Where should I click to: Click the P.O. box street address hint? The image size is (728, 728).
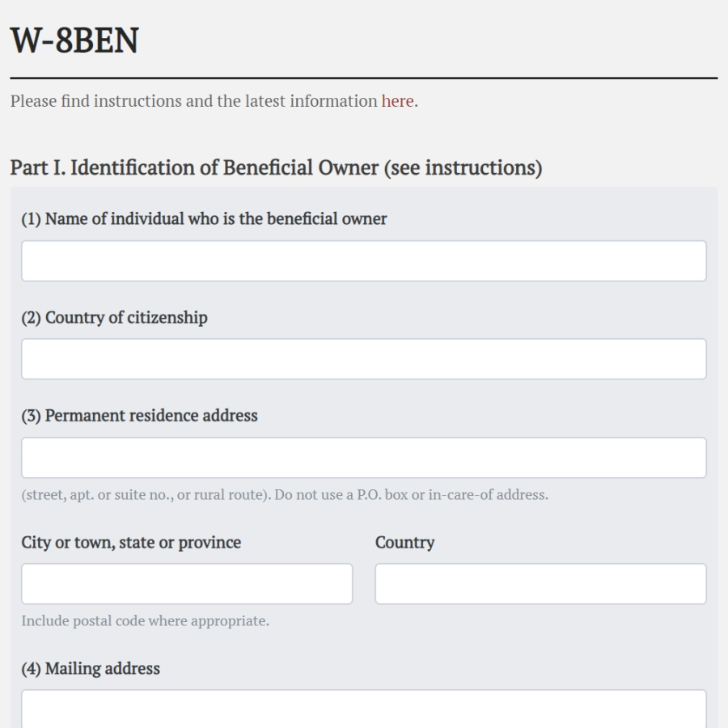pyautogui.click(x=285, y=494)
